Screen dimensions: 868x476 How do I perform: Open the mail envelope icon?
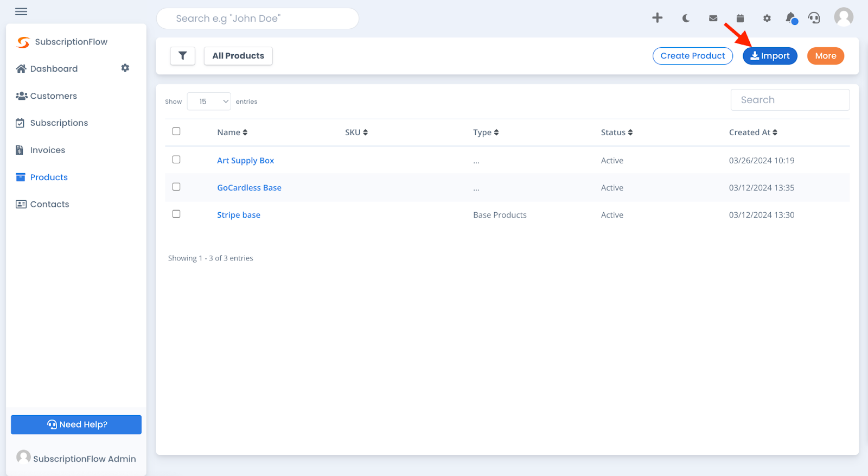[713, 18]
